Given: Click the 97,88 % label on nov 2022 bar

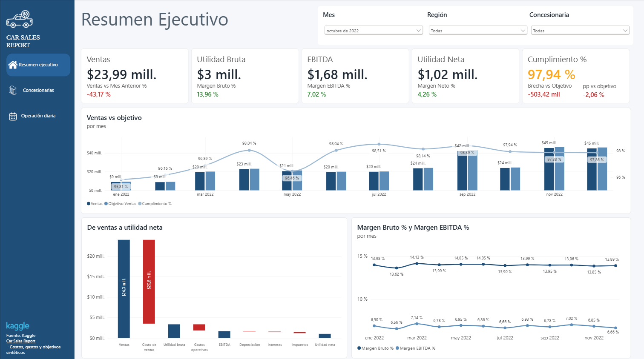Looking at the screenshot, I should 555,160.
